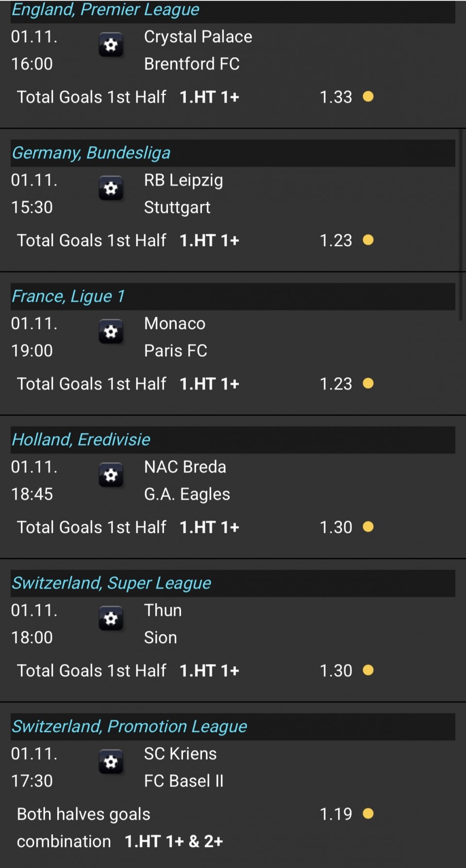Select the Thun team name

(163, 610)
